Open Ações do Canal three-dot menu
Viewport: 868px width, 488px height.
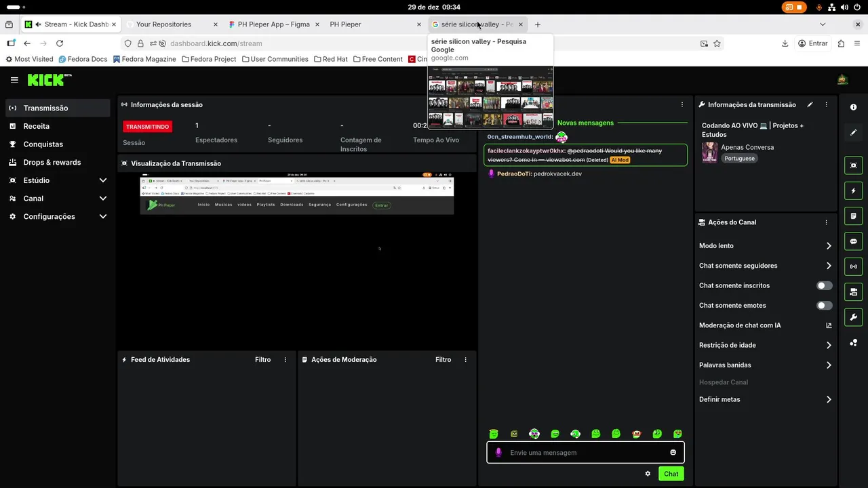(826, 222)
